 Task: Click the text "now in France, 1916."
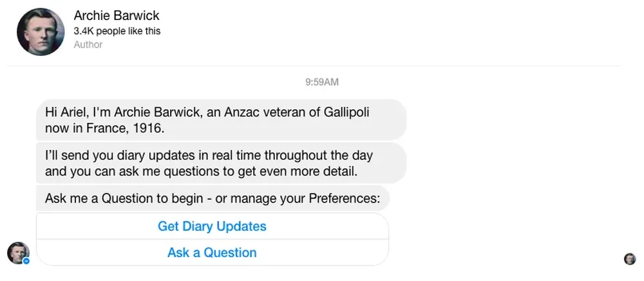click(105, 127)
